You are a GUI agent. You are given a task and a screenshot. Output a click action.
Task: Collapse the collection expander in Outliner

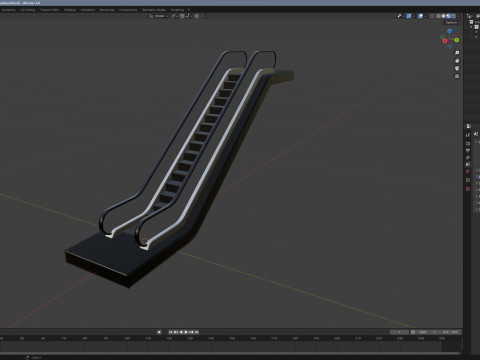[472, 27]
